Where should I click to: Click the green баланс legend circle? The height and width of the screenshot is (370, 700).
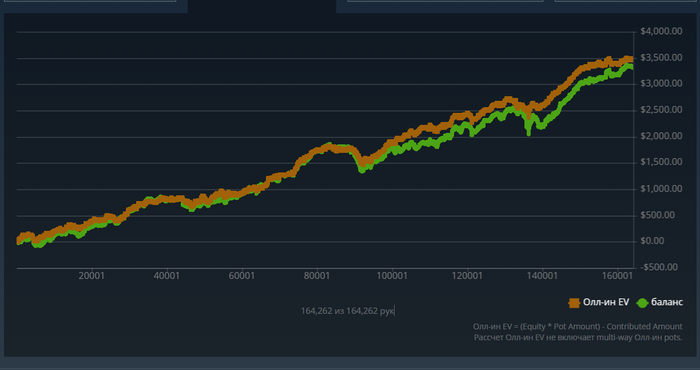point(642,303)
